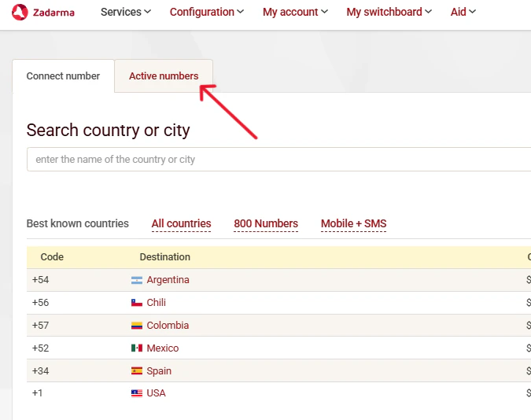
Task: Click the Spain flag icon
Action: pos(137,371)
